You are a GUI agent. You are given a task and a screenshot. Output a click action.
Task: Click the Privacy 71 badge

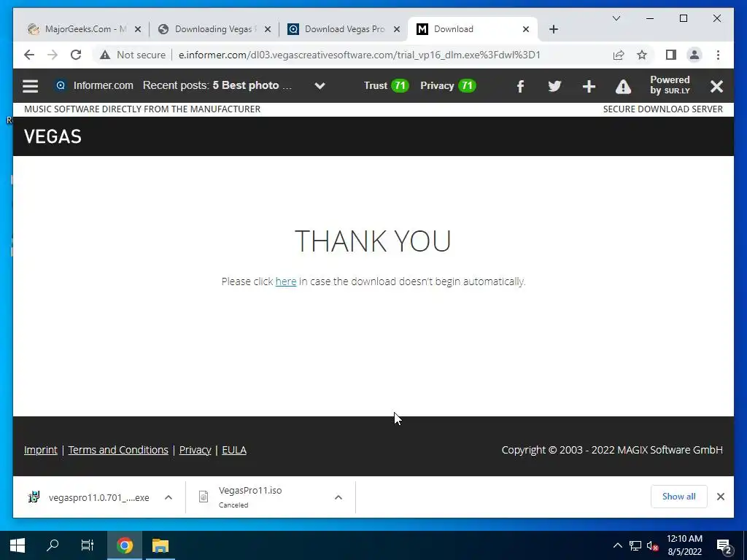pyautogui.click(x=448, y=86)
